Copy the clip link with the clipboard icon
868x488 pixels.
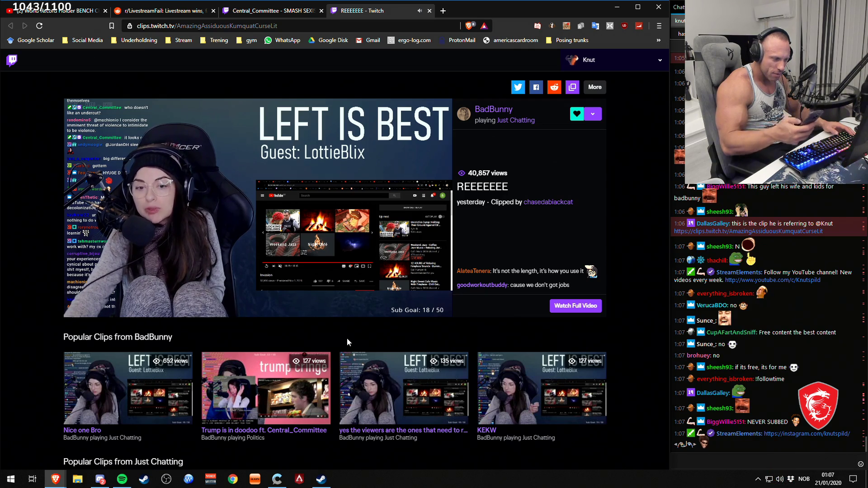pyautogui.click(x=572, y=87)
